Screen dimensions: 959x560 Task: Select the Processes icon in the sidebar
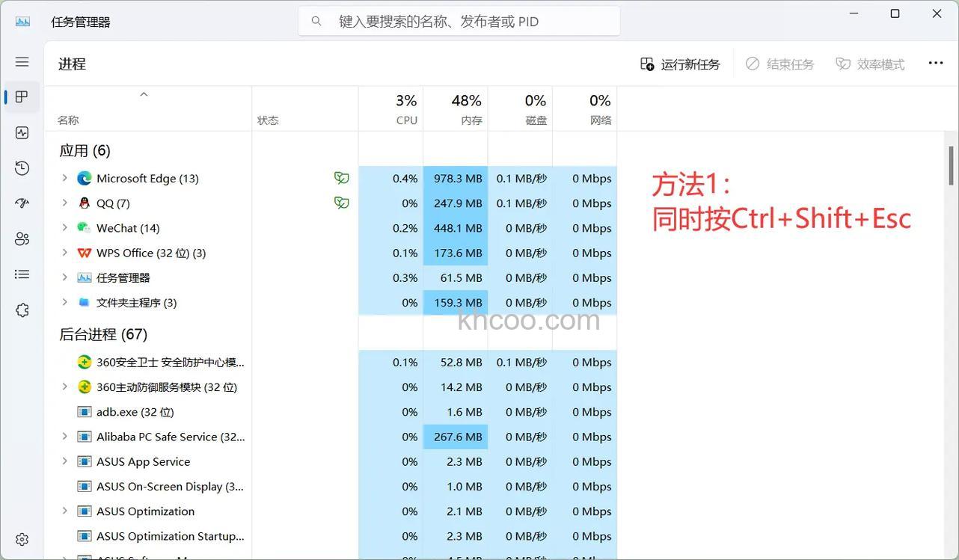(x=22, y=96)
